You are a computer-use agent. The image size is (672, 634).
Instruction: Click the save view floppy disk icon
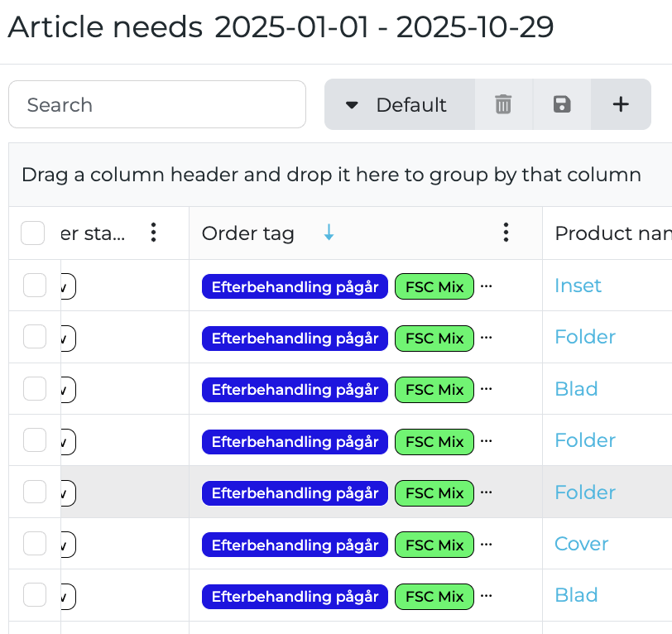point(562,104)
